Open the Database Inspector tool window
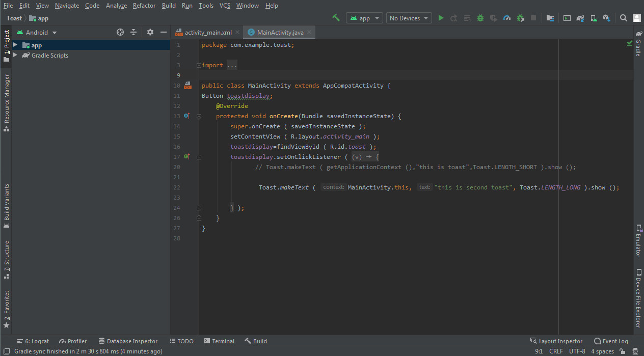The width and height of the screenshot is (644, 356). point(128,341)
